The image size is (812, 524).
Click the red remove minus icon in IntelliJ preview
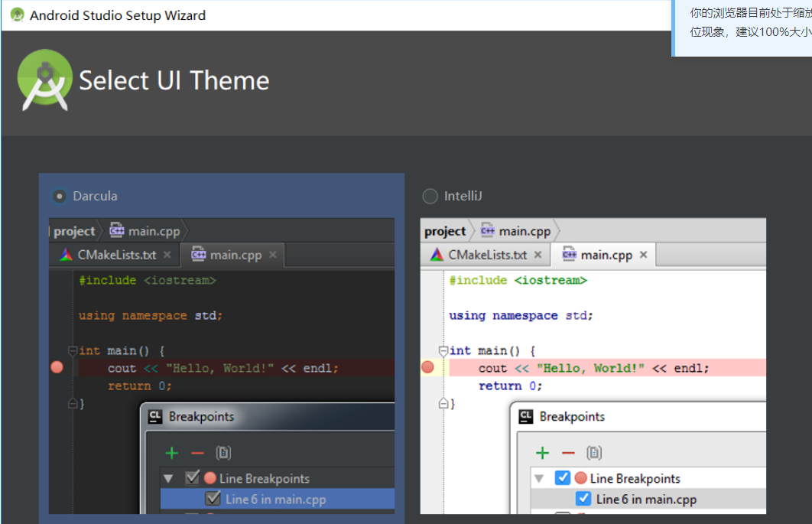[x=568, y=454]
